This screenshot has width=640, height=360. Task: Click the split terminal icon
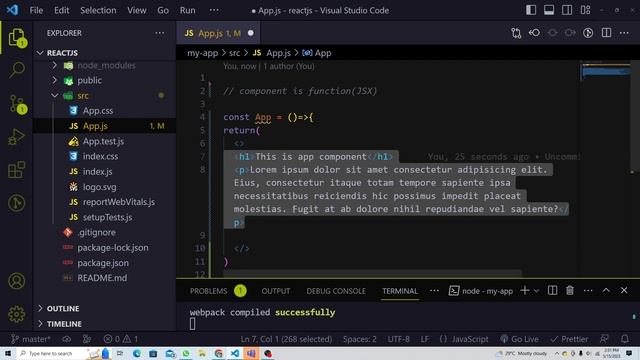[x=552, y=291]
